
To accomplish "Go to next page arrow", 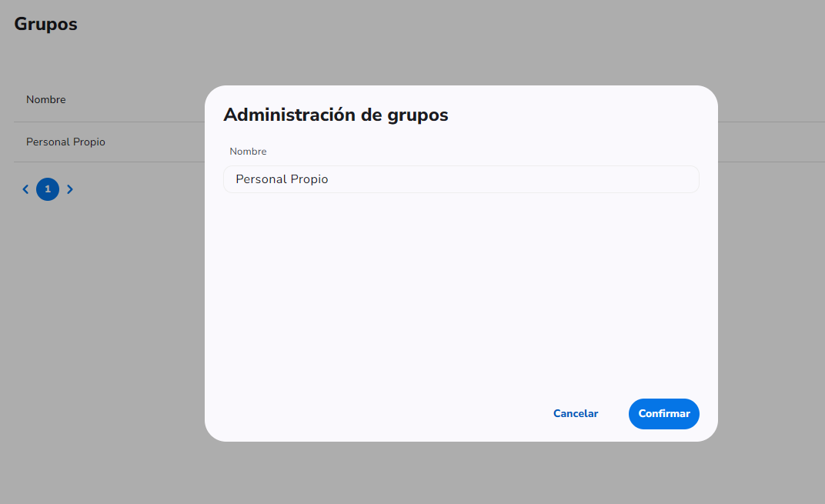I will (x=70, y=189).
